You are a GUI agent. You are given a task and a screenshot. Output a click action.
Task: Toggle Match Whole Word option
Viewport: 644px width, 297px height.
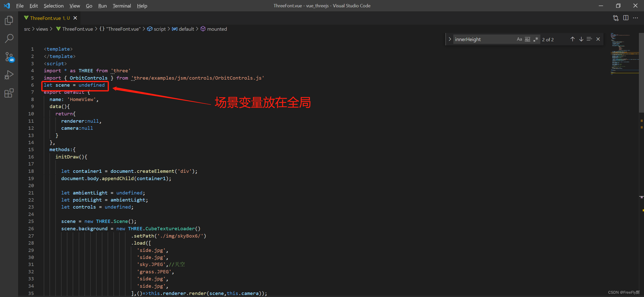(528, 39)
